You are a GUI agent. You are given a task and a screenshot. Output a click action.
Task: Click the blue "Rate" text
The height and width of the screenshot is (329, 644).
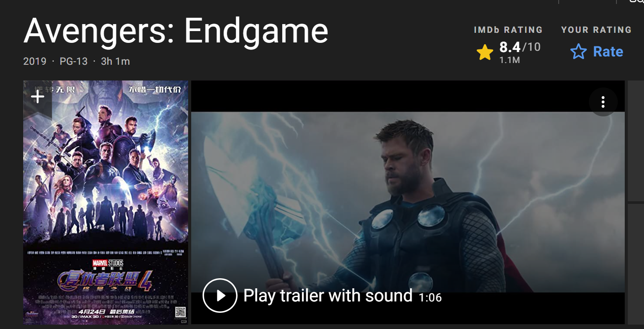click(x=608, y=52)
